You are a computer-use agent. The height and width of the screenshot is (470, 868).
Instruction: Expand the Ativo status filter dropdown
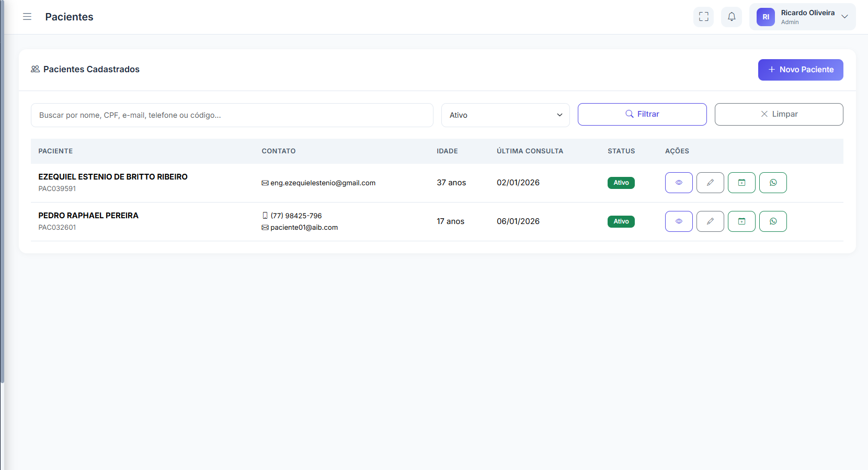[x=505, y=115]
